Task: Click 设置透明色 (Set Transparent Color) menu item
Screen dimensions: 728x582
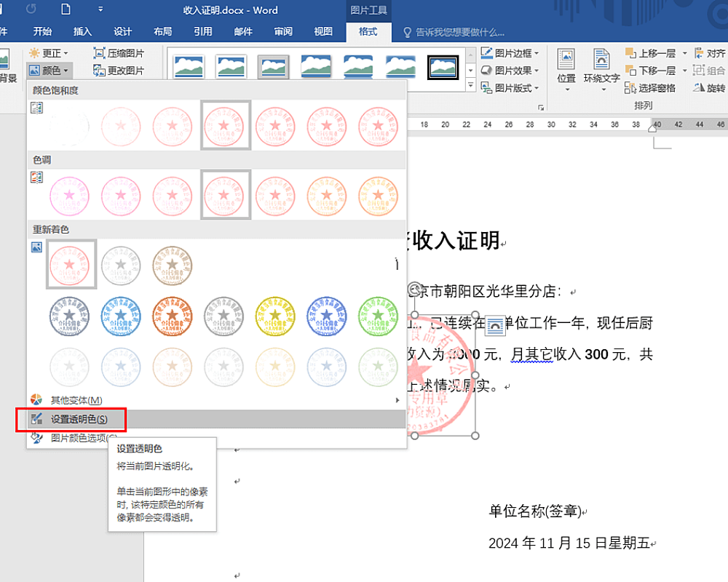Action: [79, 419]
